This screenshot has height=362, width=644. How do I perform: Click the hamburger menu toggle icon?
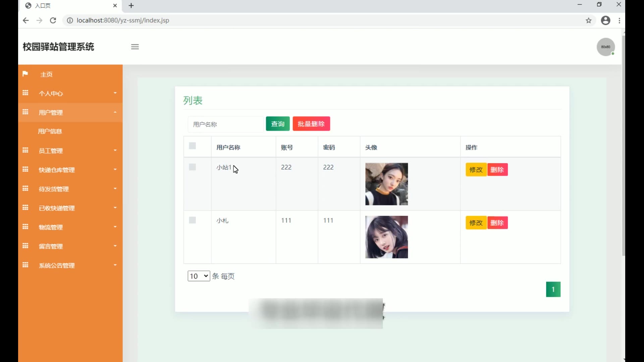tap(135, 47)
